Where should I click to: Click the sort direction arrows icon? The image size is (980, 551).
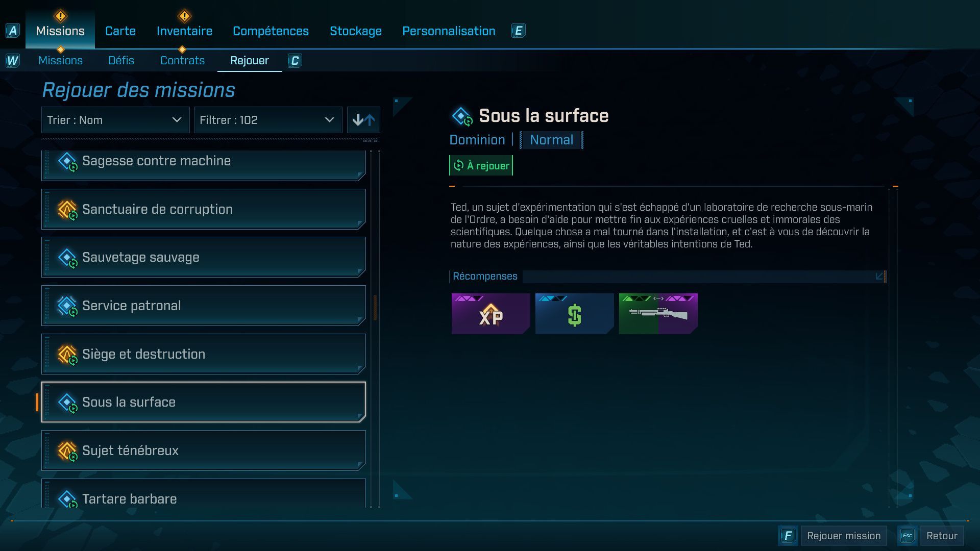363,120
